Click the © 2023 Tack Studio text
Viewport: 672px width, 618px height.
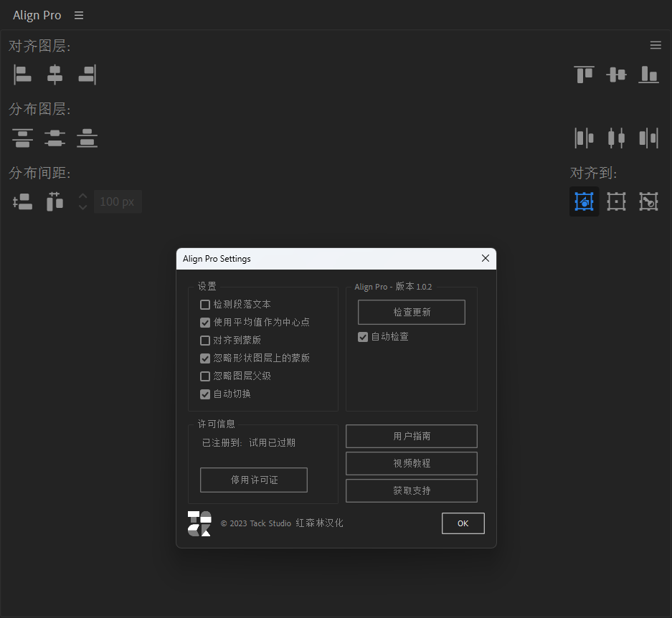coord(256,523)
